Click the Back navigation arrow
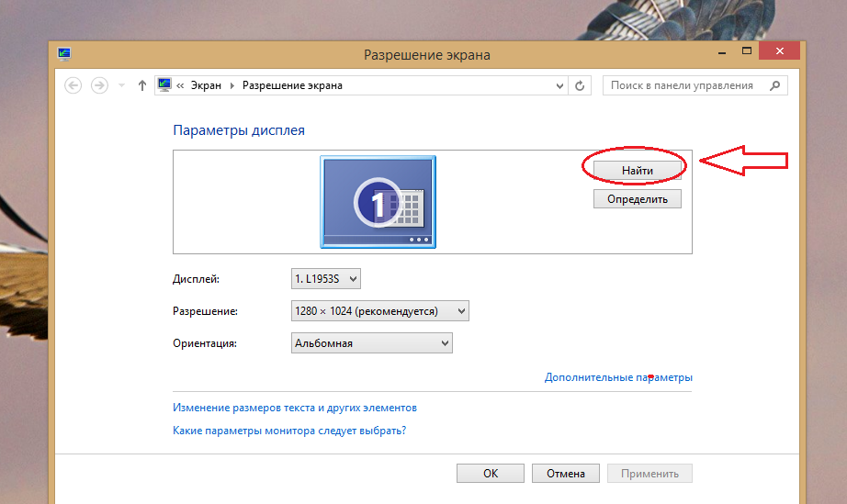The height and width of the screenshot is (504, 847). (x=73, y=85)
